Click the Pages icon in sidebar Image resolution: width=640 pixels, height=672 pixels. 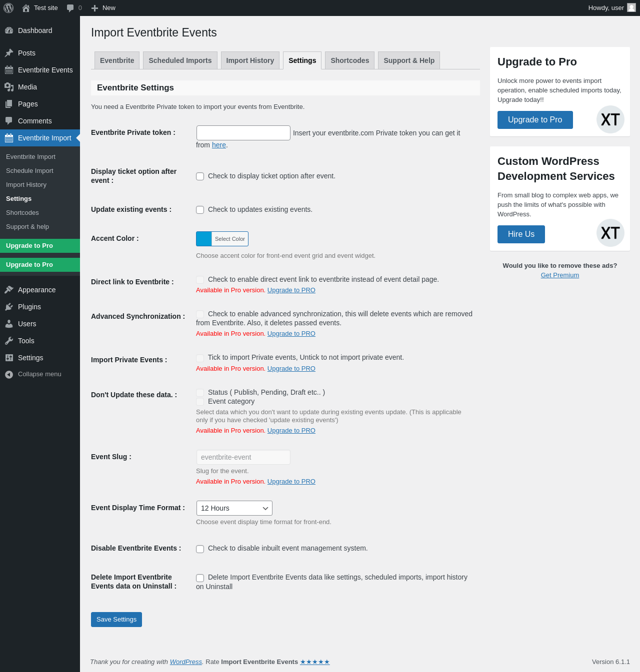click(x=9, y=104)
